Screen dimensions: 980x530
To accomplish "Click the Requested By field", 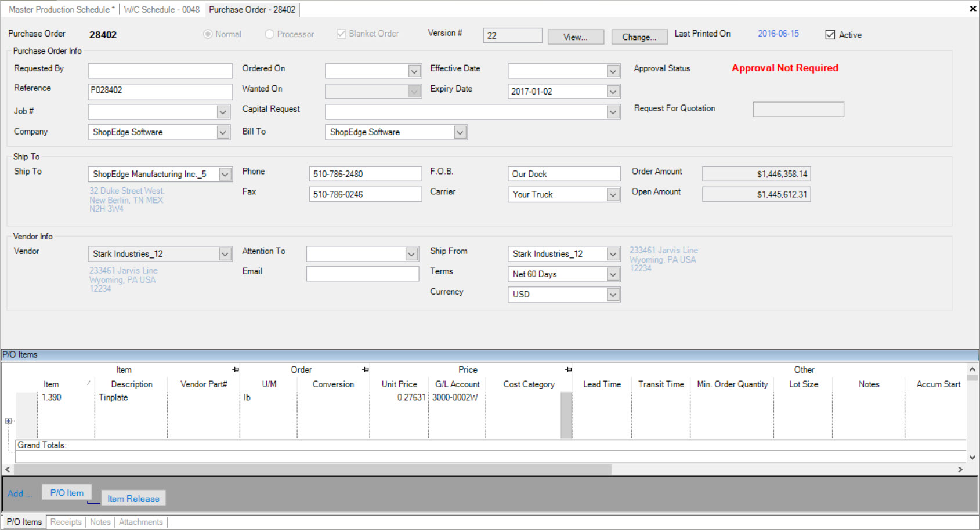I will tap(160, 71).
